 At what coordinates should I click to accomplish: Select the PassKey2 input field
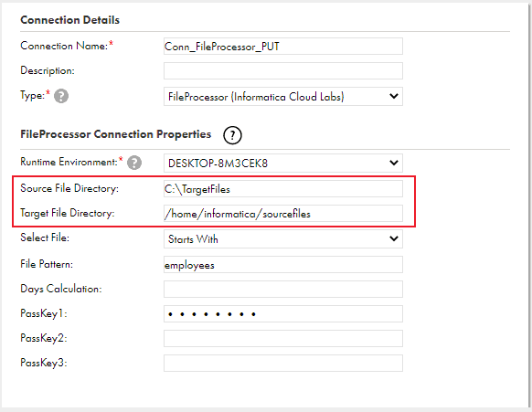tap(283, 338)
